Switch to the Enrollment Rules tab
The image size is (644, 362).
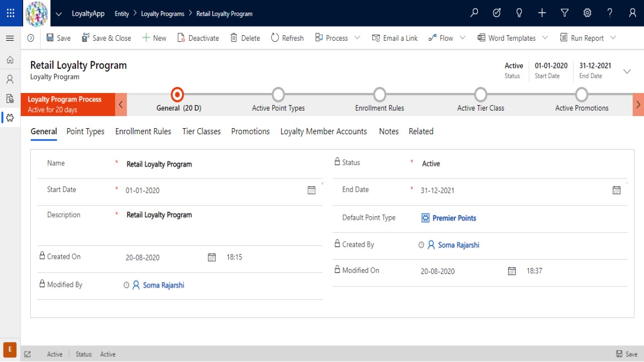click(x=143, y=132)
